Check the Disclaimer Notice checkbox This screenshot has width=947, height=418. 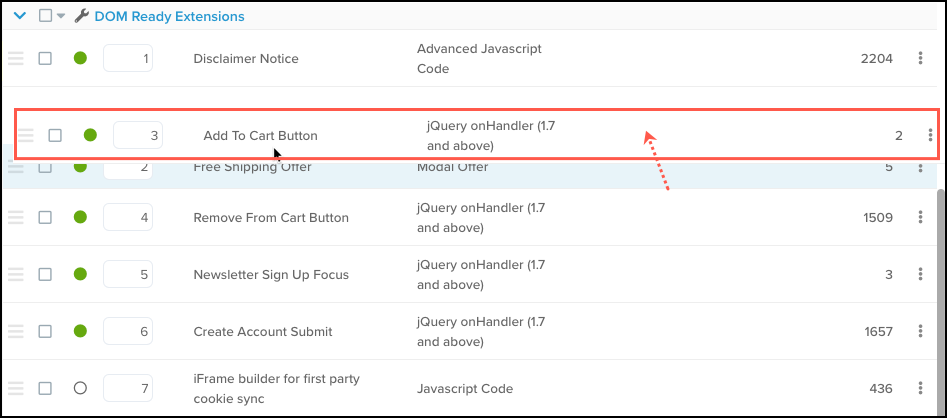coord(45,59)
